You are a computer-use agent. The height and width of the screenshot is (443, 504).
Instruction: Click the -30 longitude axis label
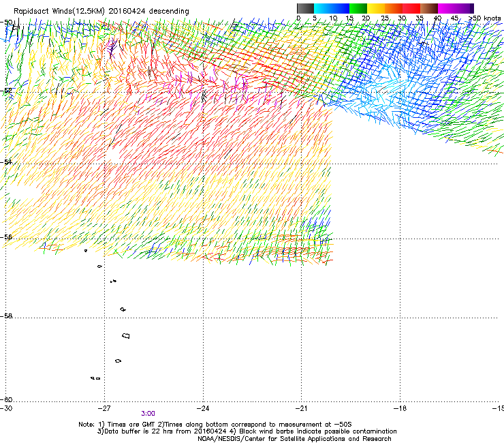[6, 408]
